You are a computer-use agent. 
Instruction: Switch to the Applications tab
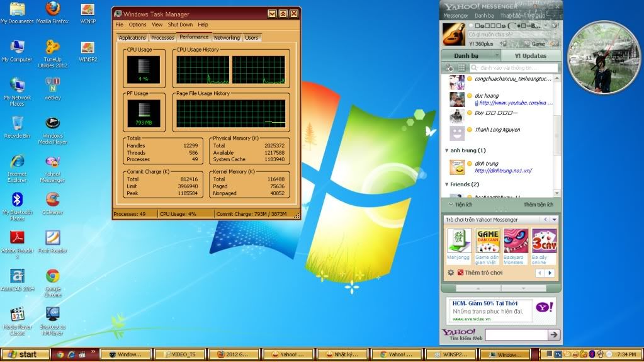tap(132, 38)
